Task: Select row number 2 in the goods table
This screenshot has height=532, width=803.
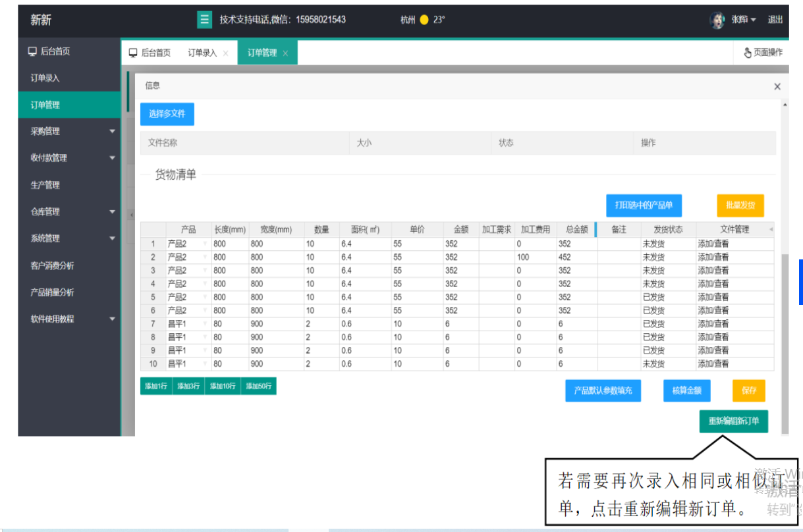Action: pyautogui.click(x=153, y=257)
